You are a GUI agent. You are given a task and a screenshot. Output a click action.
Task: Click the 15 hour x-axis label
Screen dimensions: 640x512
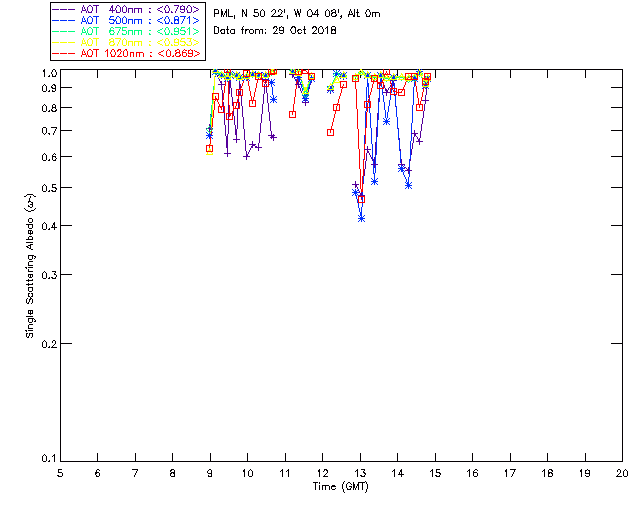pyautogui.click(x=435, y=473)
